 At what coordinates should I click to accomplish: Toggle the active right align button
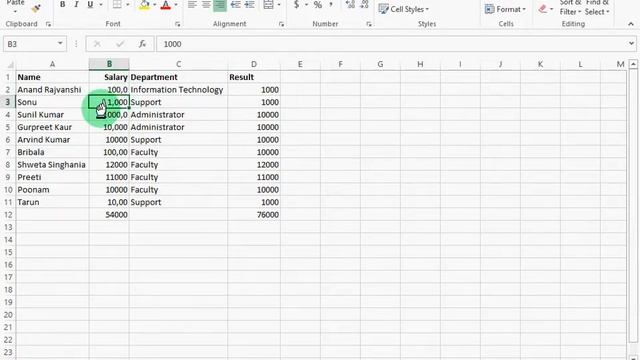(x=220, y=5)
